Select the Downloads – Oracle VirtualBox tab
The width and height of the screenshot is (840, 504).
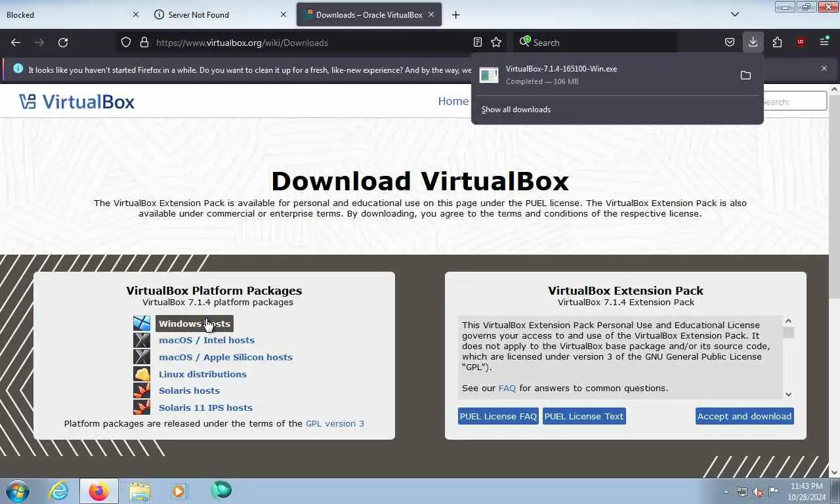[367, 14]
